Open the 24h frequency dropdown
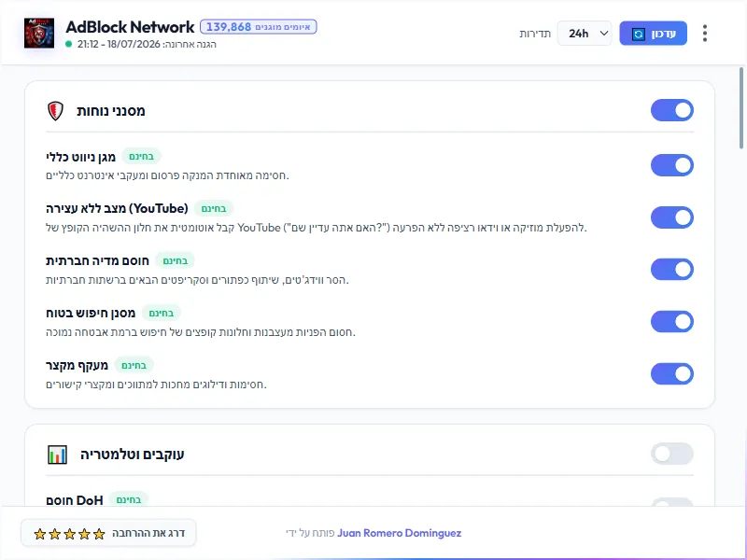The height and width of the screenshot is (560, 747). pos(585,34)
